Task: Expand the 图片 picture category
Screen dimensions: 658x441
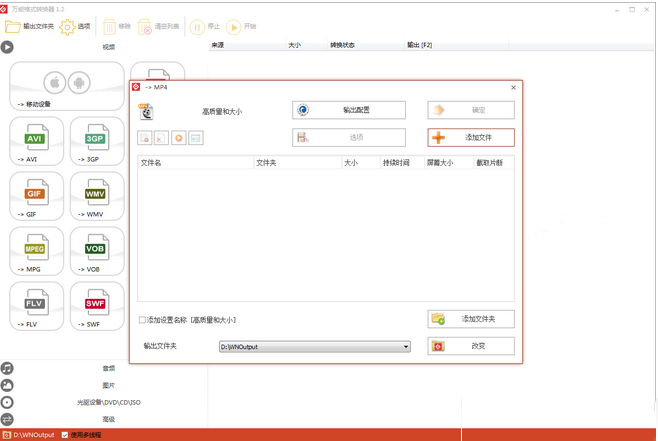Action: click(x=108, y=385)
